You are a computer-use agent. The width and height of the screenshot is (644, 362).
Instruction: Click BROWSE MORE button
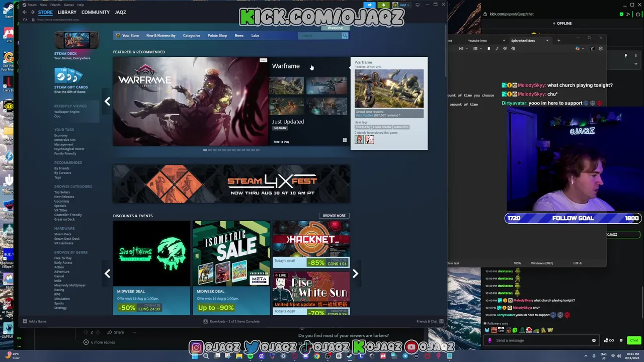click(x=334, y=216)
